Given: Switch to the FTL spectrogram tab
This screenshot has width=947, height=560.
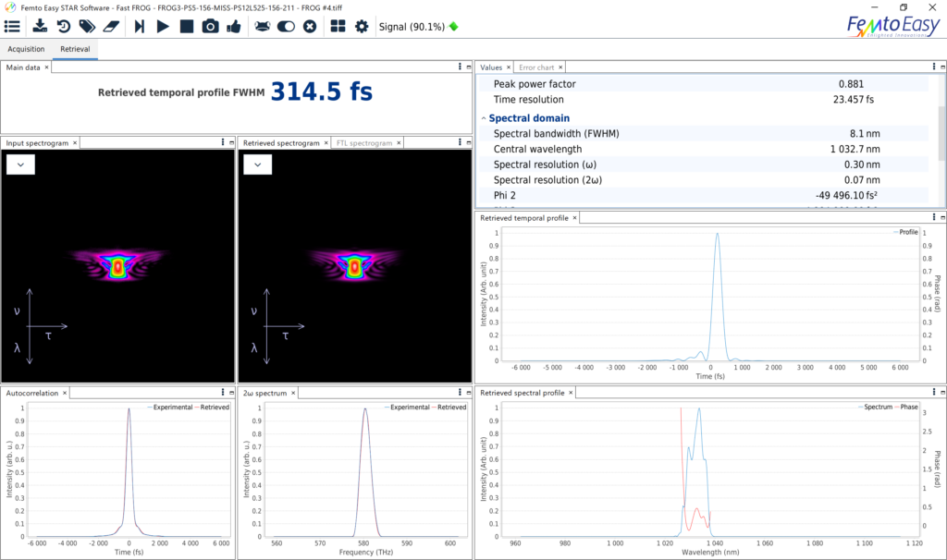Looking at the screenshot, I should tap(364, 143).
